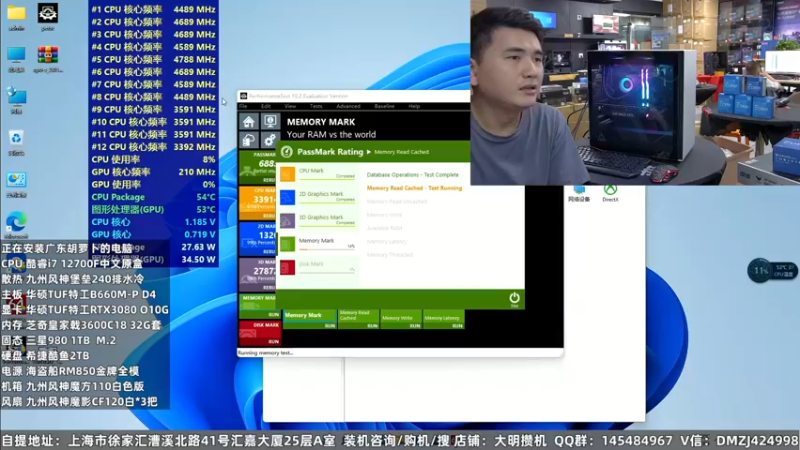Select the green Memory Mark icon

(287, 244)
